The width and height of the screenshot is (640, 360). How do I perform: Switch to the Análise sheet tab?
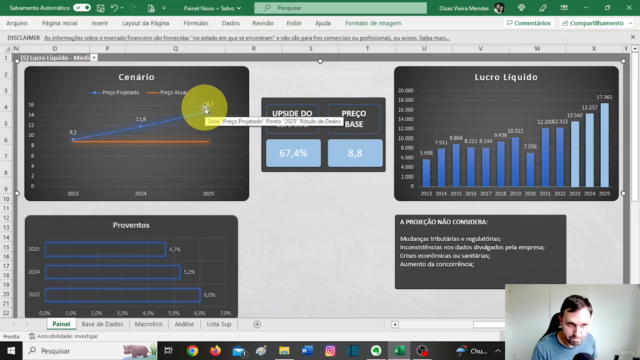click(184, 324)
